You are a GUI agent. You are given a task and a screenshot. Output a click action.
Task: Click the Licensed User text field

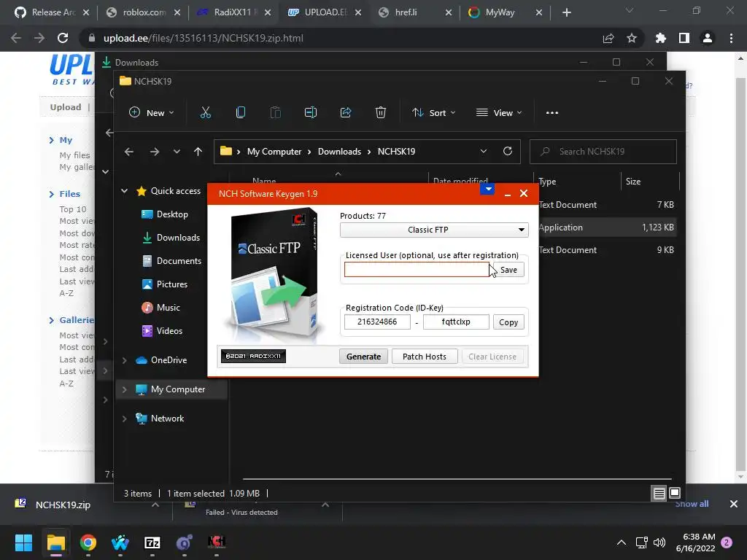pyautogui.click(x=417, y=270)
